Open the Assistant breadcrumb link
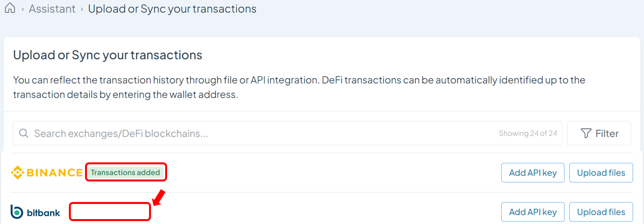Image resolution: width=644 pixels, height=224 pixels. click(x=52, y=9)
